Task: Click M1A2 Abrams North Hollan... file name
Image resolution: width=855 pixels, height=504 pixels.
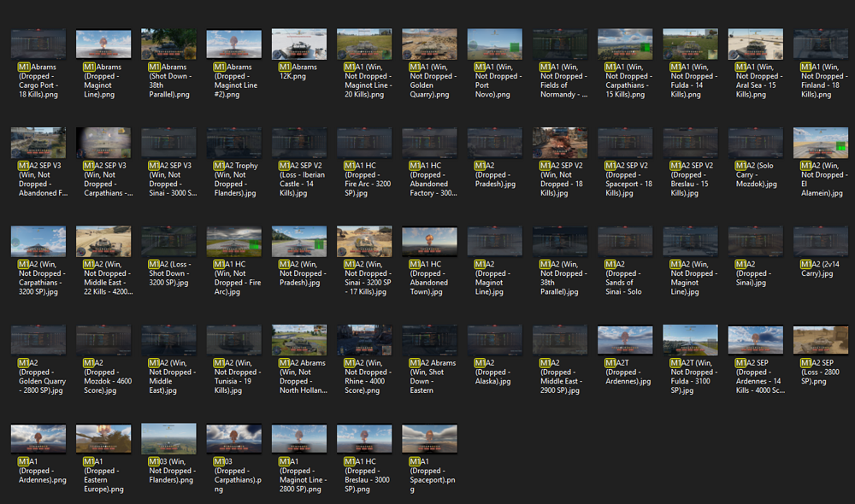Action: [304, 377]
